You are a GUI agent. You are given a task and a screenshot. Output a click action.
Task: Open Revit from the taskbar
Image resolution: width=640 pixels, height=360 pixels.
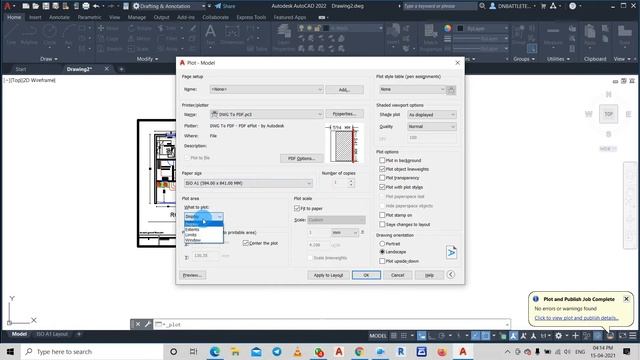(x=400, y=351)
